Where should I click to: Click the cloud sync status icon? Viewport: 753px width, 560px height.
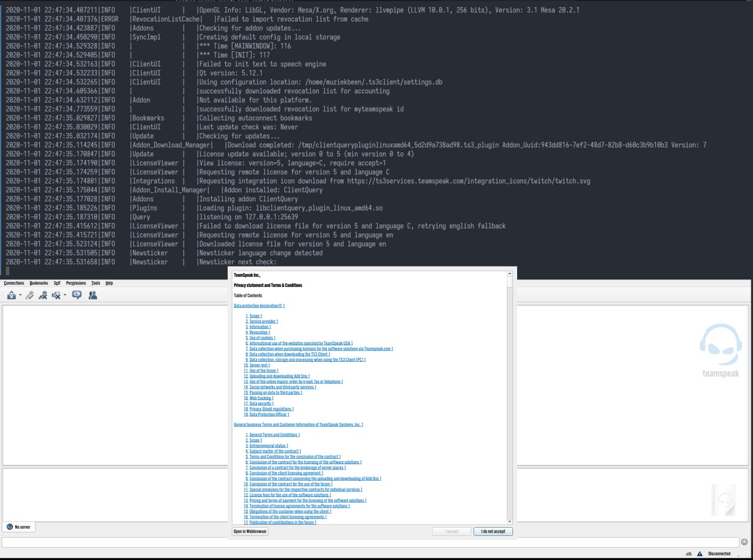[x=689, y=554]
